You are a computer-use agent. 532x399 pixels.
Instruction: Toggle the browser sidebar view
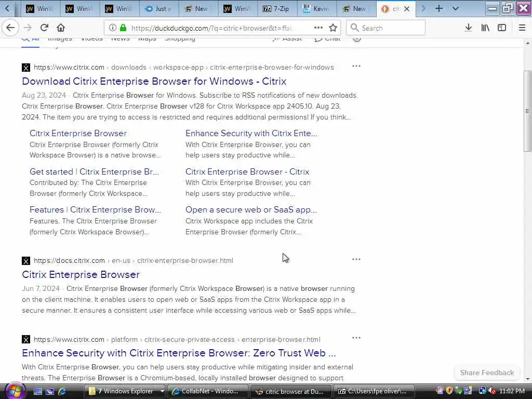coord(502,28)
